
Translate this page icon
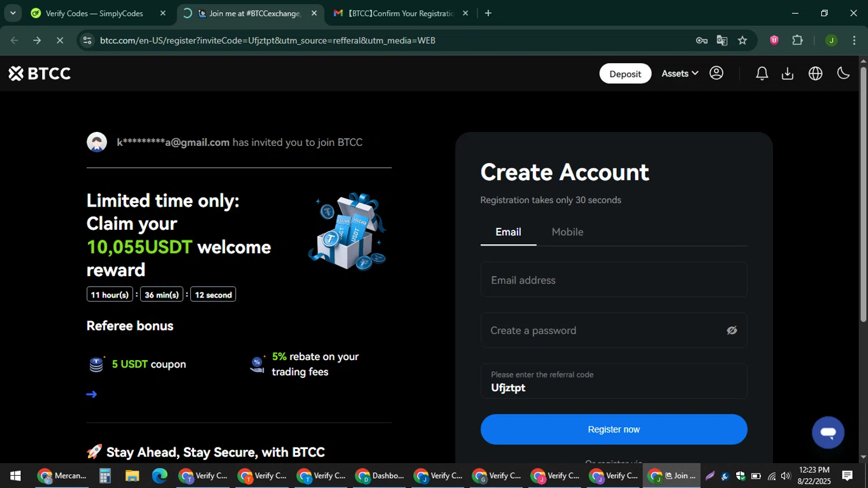(x=722, y=41)
